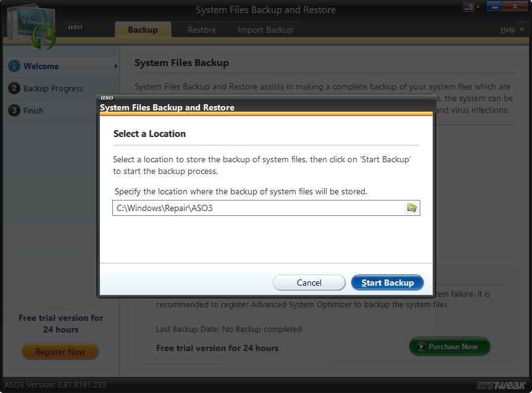Click the Windows backup application logo top-left
Viewport: 532px width, 393px height.
(32, 23)
